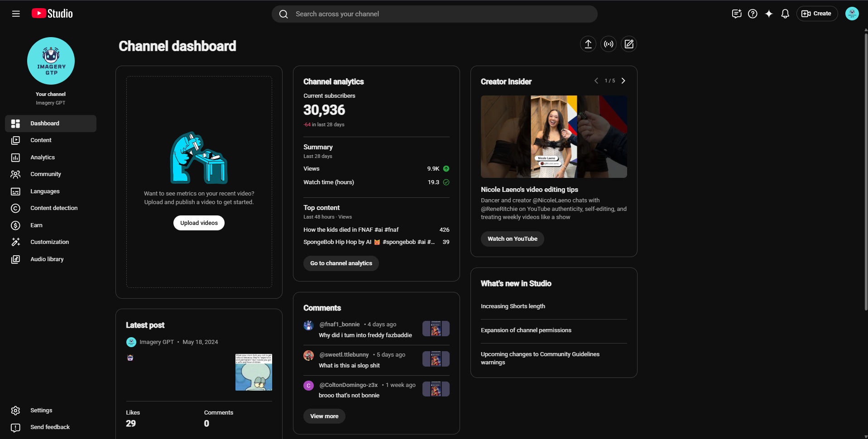The width and height of the screenshot is (868, 439).
Task: Open Expansion of channel permissions link
Action: click(526, 330)
